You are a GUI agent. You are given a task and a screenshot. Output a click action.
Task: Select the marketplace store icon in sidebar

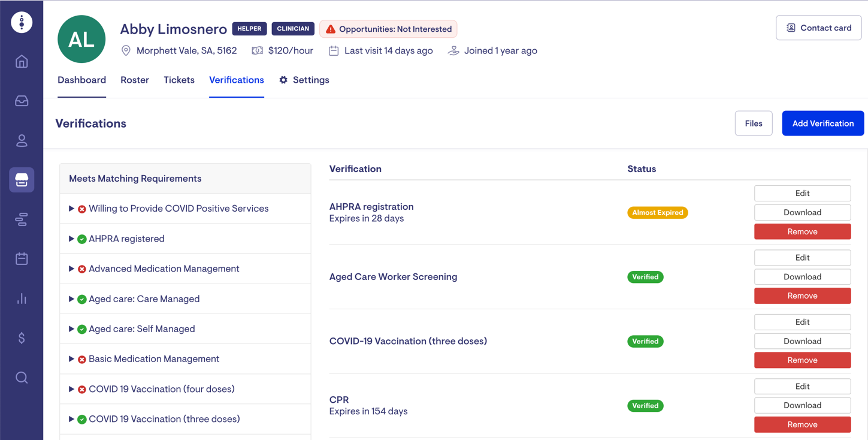pyautogui.click(x=22, y=180)
